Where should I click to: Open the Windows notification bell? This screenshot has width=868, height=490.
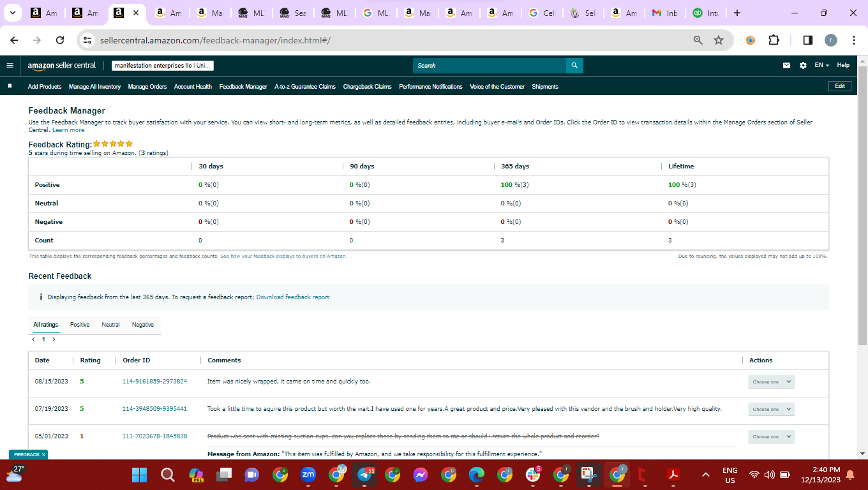(849, 475)
